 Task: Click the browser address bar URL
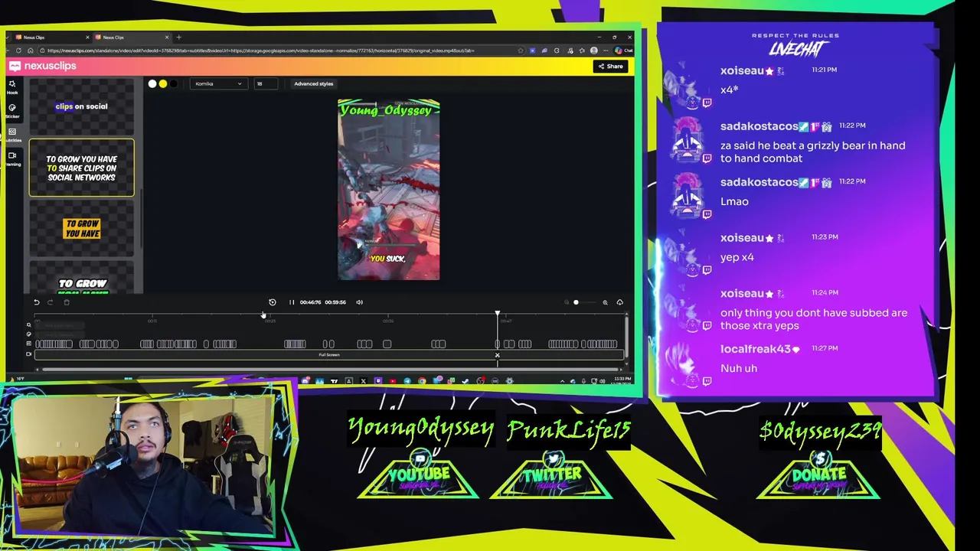point(260,51)
